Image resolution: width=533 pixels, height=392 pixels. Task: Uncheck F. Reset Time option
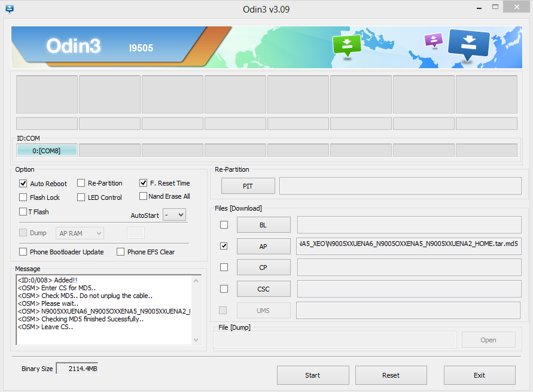pyautogui.click(x=144, y=183)
